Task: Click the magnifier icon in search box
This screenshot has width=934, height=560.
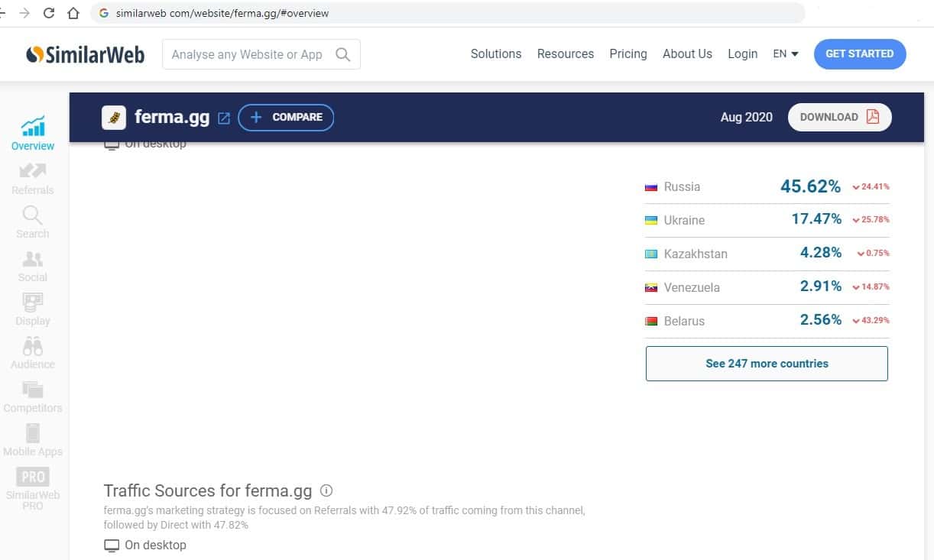Action: click(343, 54)
